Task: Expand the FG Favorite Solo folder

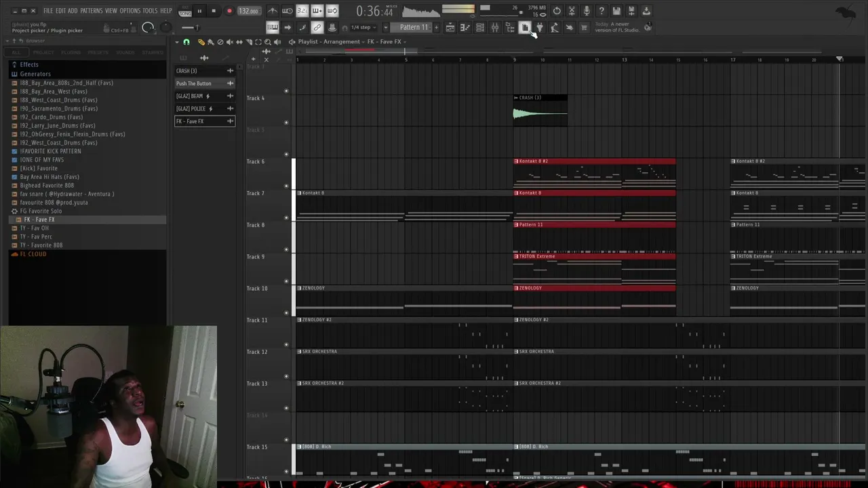Action: [x=41, y=211]
